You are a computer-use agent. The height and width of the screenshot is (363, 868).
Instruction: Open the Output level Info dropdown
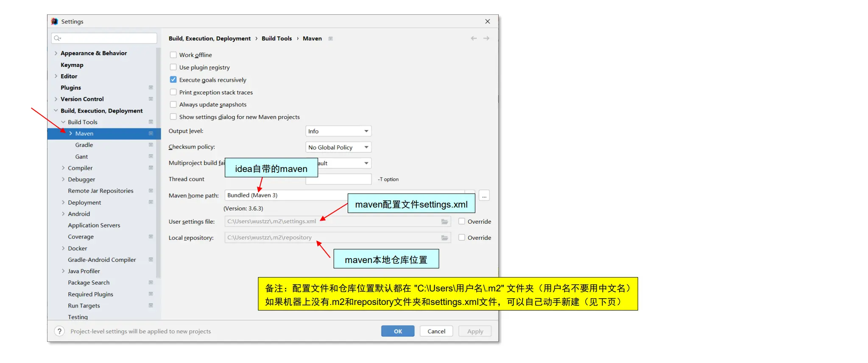tap(338, 131)
